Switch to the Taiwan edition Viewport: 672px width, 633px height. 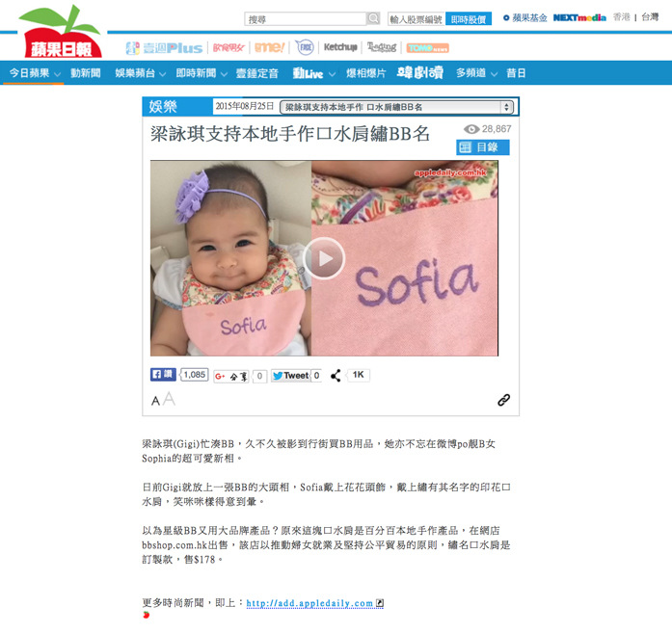click(650, 17)
